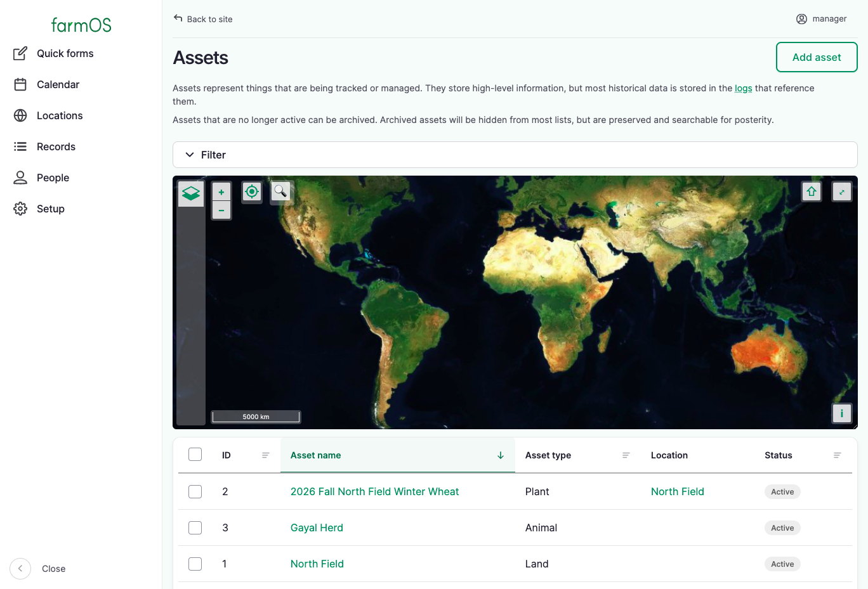Click the Active status badge for Gayal Herd
868x589 pixels.
(x=782, y=528)
